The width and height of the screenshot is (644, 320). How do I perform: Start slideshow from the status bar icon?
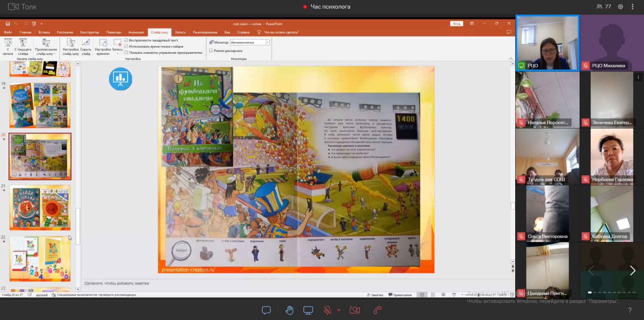click(x=454, y=295)
